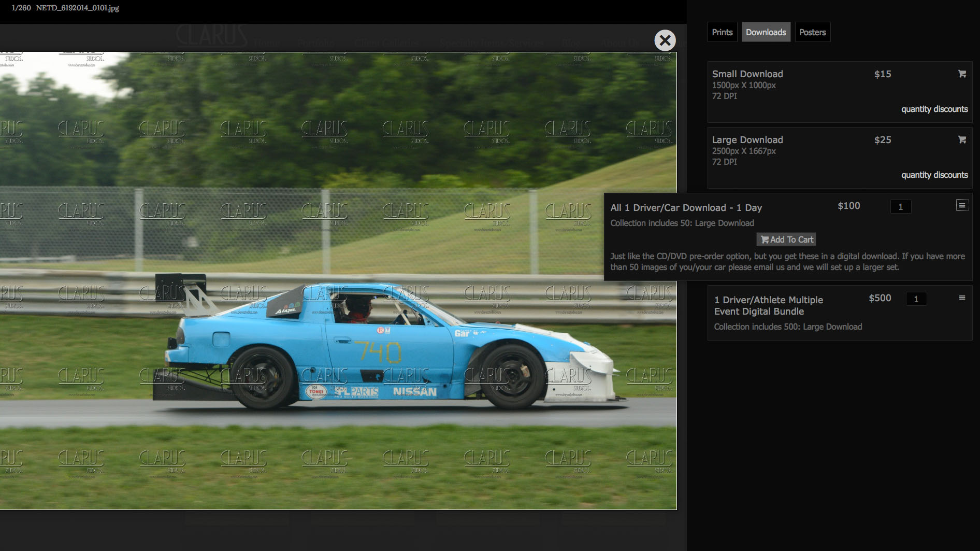Select the Small Download option title
Viewport: 980px width, 551px height.
[x=747, y=74]
